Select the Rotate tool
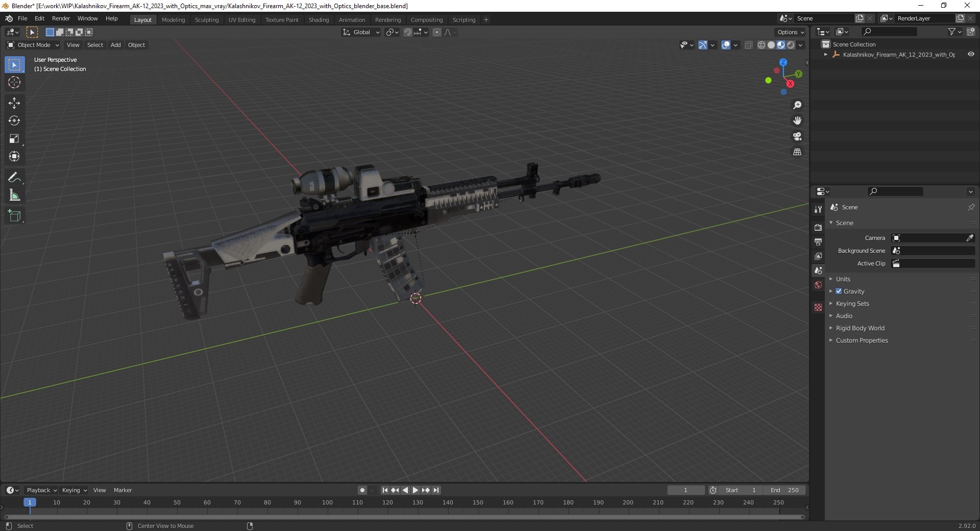This screenshot has width=980, height=531. [x=14, y=121]
